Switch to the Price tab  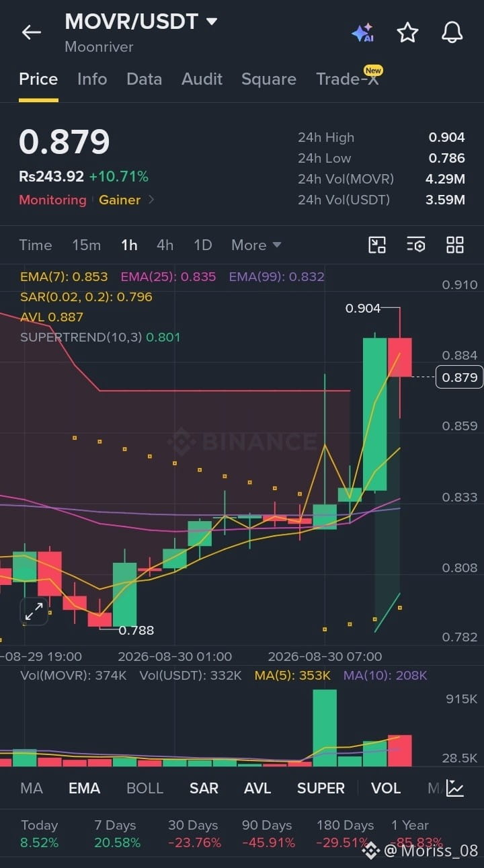38,79
